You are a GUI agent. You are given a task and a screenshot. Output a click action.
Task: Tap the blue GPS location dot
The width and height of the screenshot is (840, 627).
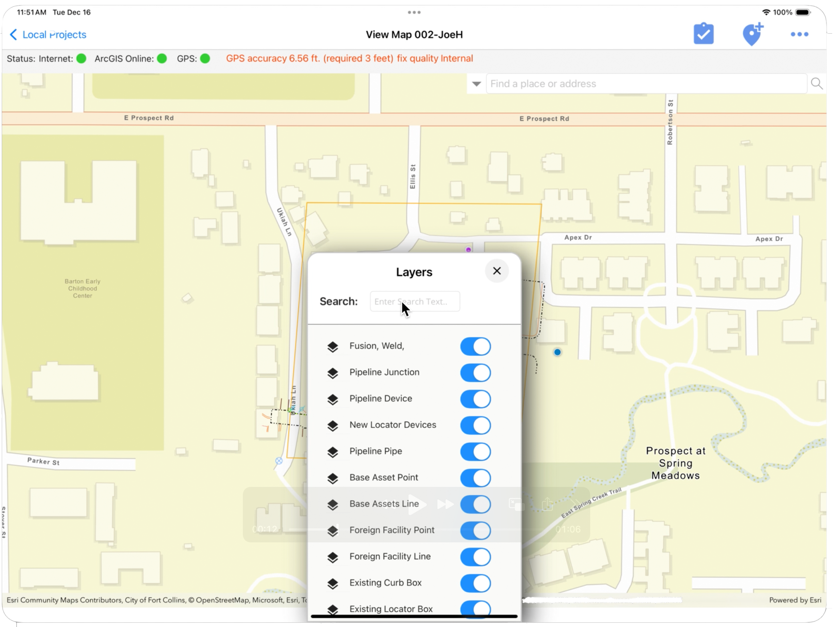(557, 352)
